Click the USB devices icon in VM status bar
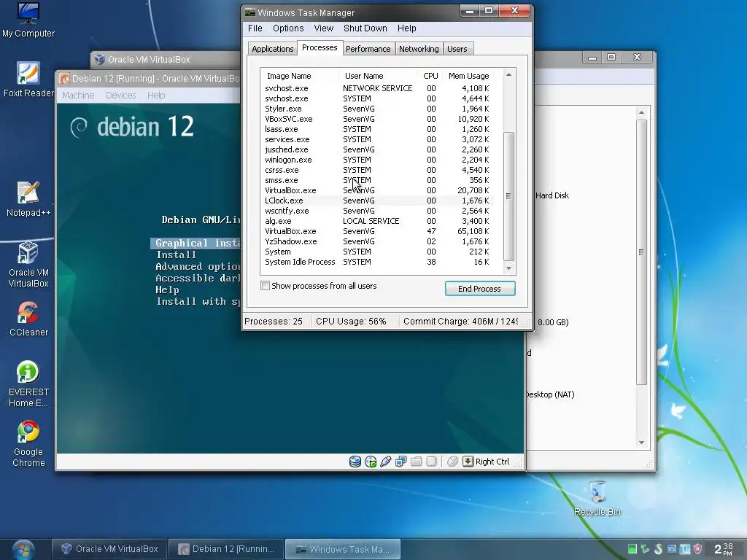The height and width of the screenshot is (560, 747). click(385, 462)
